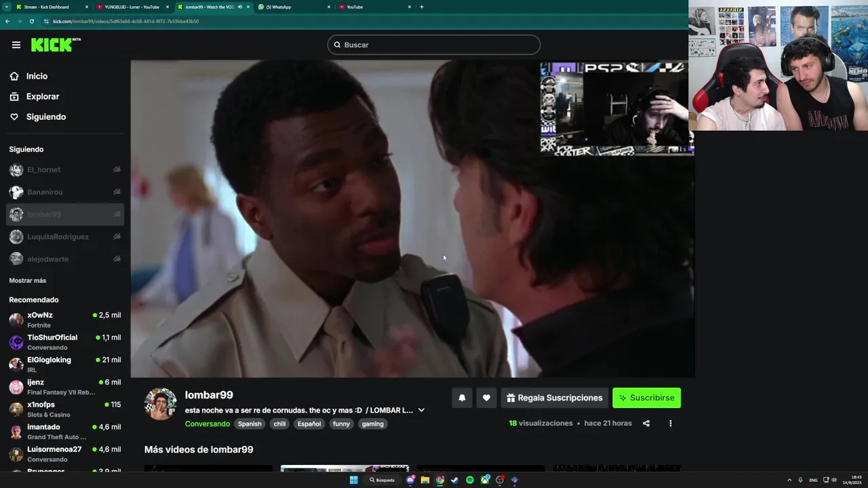The width and height of the screenshot is (868, 488).
Task: Click the Siguiendo heart icon
Action: pos(14,117)
